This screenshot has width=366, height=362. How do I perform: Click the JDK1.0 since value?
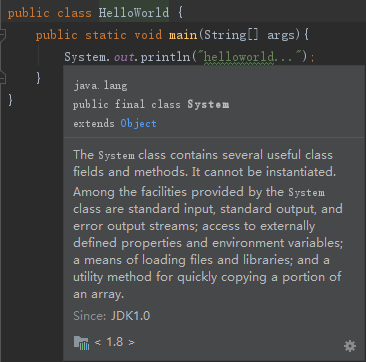pyautogui.click(x=130, y=316)
